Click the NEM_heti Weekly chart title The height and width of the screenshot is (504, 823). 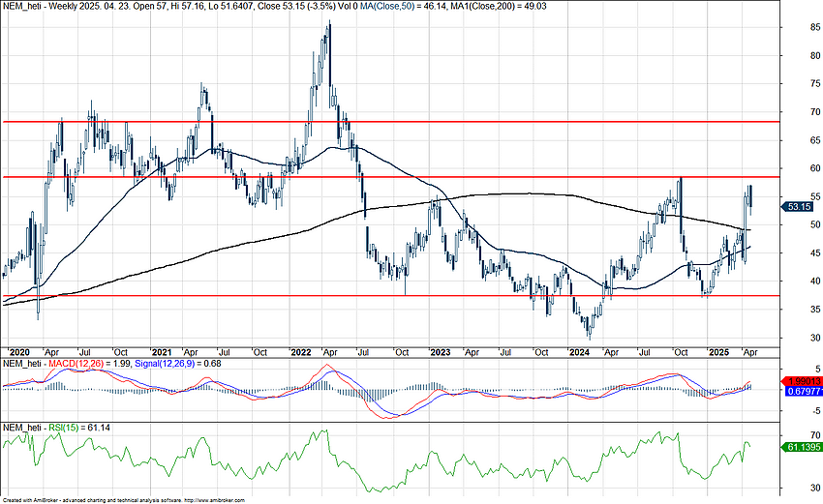coord(58,6)
